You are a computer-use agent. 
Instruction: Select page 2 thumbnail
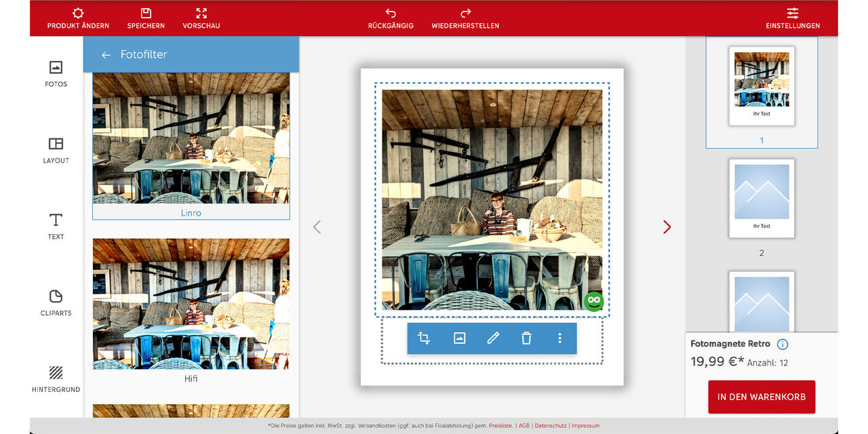[x=762, y=199]
